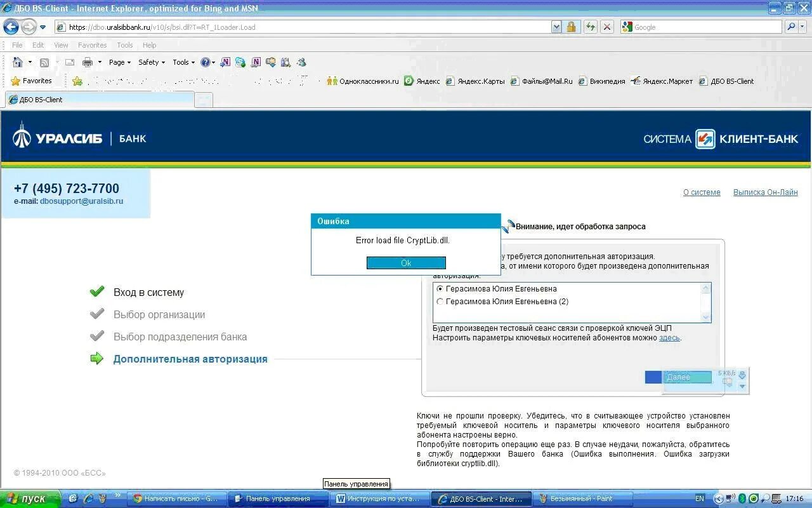
Task: Open the Edit menu
Action: pos(38,45)
